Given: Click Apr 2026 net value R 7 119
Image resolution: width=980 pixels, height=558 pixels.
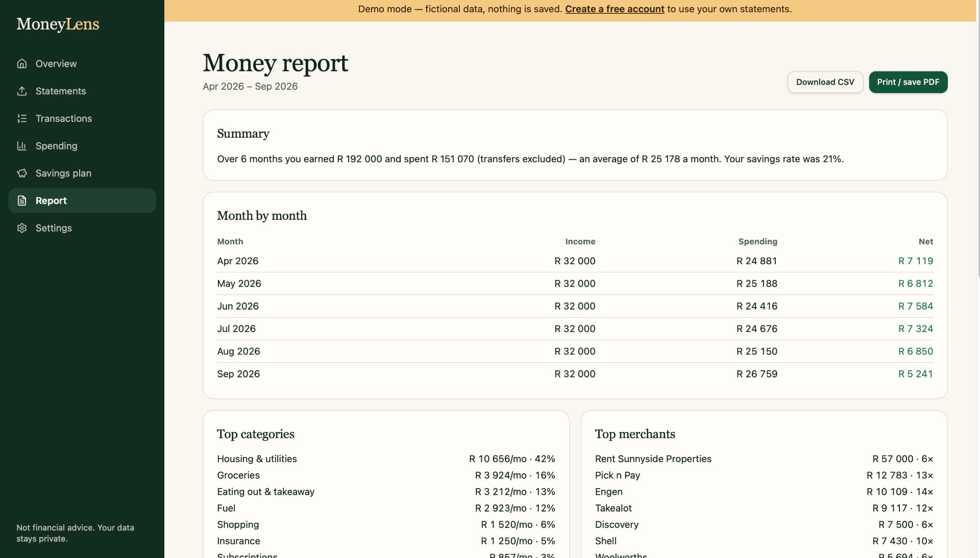Looking at the screenshot, I should [x=916, y=261].
